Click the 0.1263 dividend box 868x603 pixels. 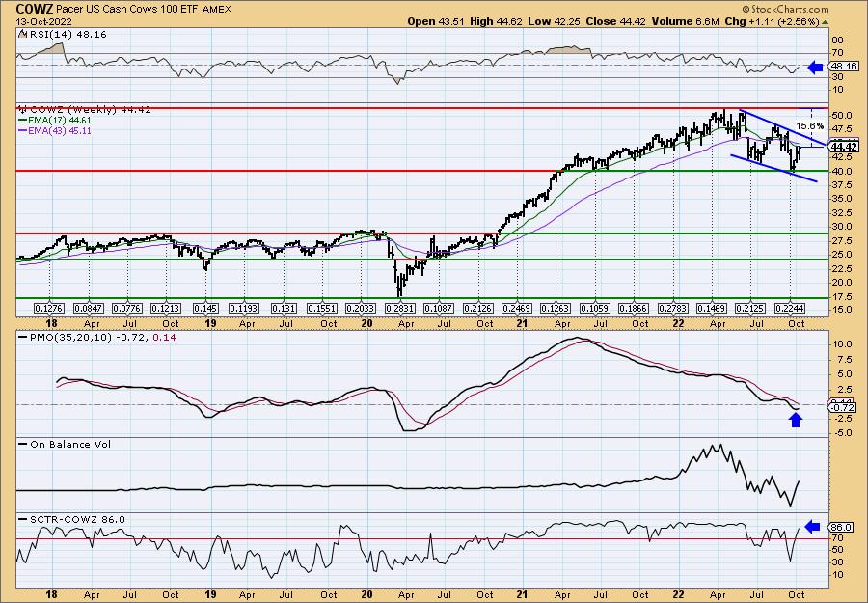tap(556, 308)
